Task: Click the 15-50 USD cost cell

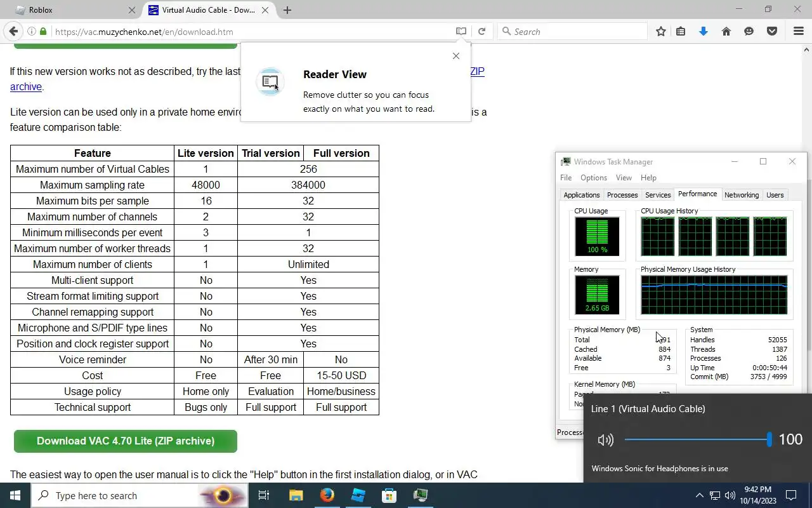Action: coord(341,375)
